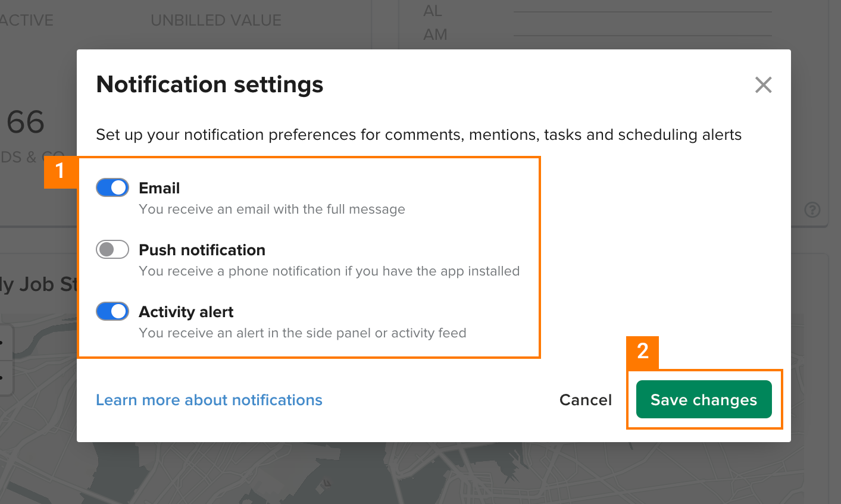The image size is (841, 504).
Task: Select the "Activity alert" setting label
Action: (x=186, y=311)
